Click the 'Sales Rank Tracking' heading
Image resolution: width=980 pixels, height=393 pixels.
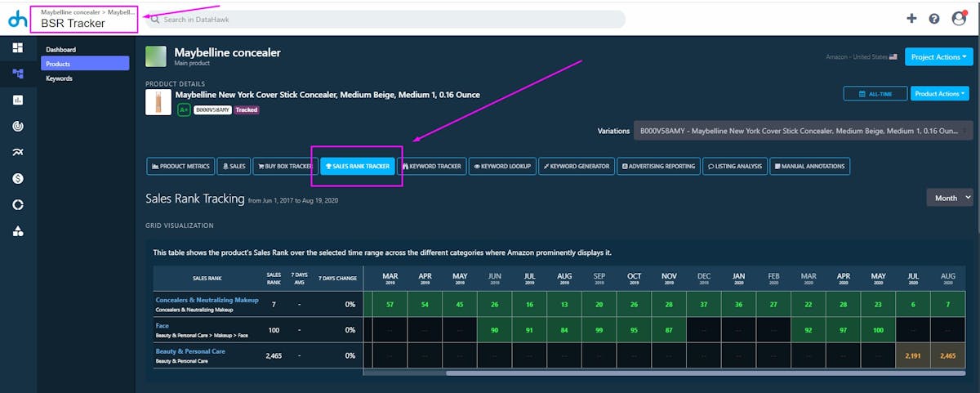[194, 199]
